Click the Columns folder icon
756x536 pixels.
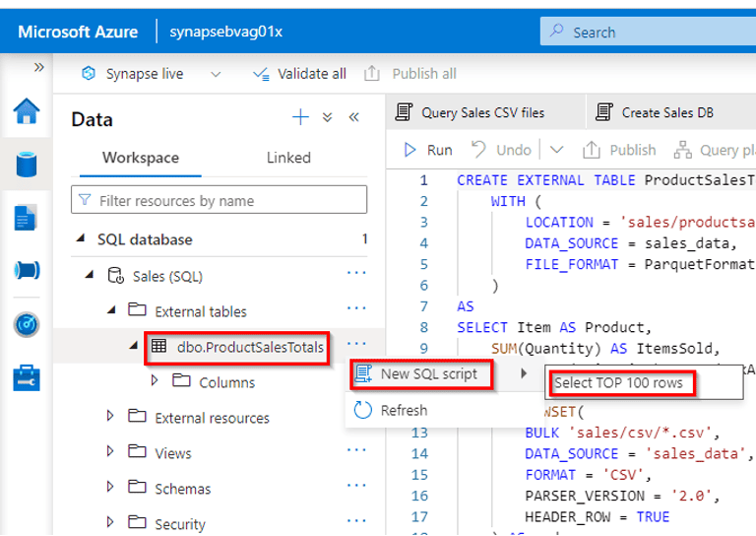182,380
